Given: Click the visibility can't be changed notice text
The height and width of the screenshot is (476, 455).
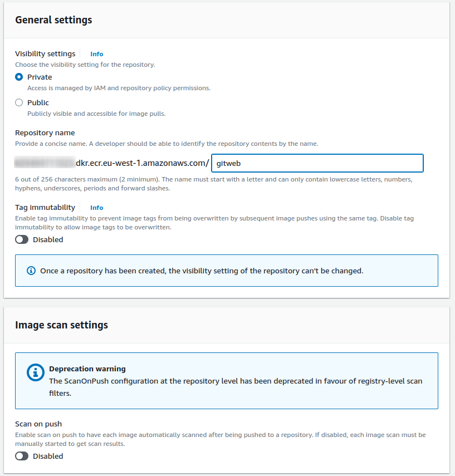Looking at the screenshot, I should pyautogui.click(x=202, y=271).
